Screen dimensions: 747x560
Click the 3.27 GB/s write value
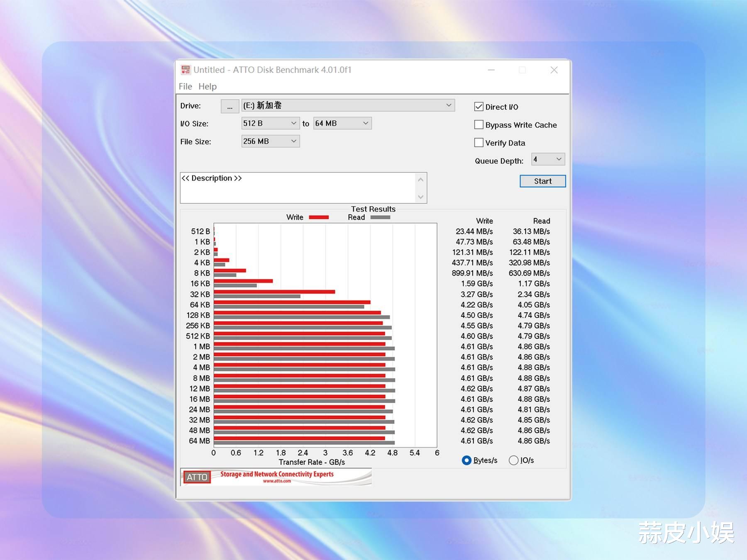477,294
